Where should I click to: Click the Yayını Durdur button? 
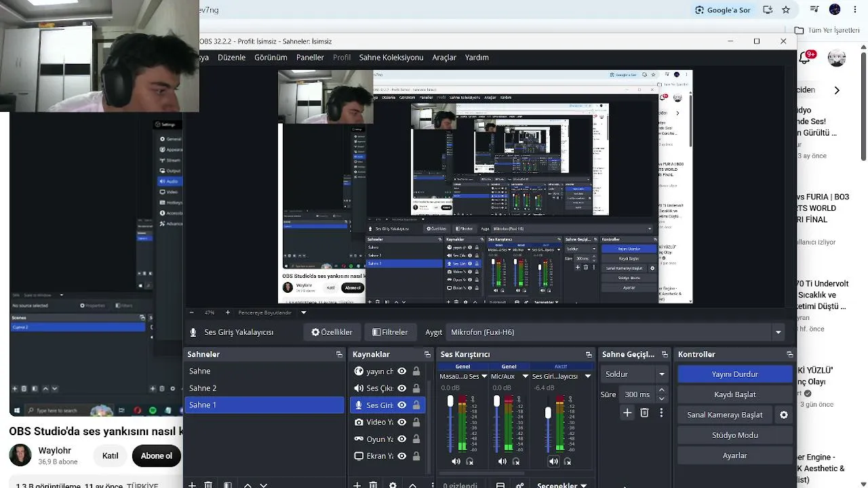tap(735, 374)
